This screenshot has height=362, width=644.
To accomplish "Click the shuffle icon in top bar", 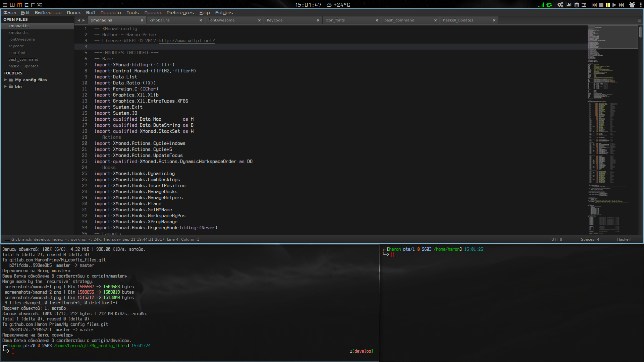I will point(39,5).
